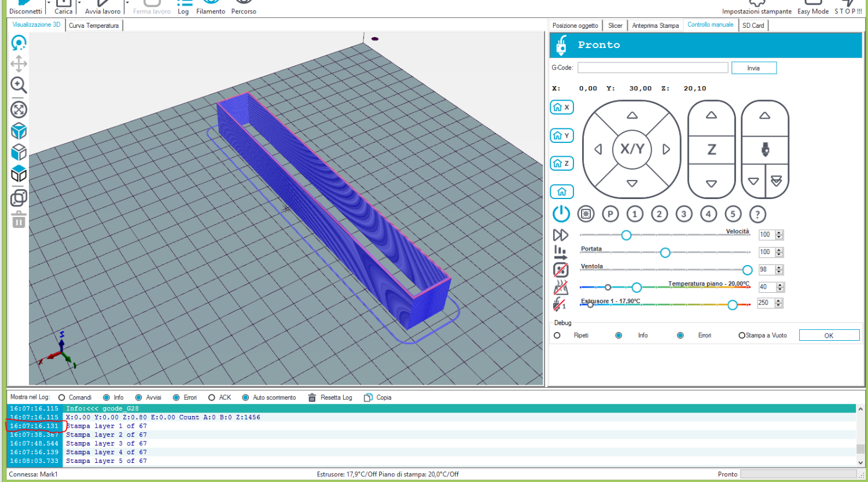Image resolution: width=868 pixels, height=482 pixels.
Task: Click the Ventola slider handle
Action: click(747, 270)
